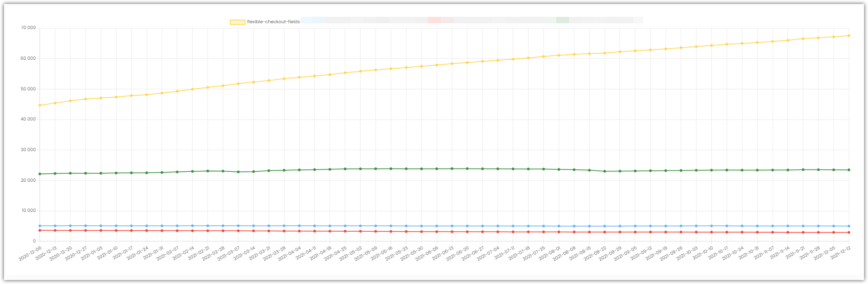Click the 2021-05-30 x-axis date label
868x284 pixels.
[413, 253]
